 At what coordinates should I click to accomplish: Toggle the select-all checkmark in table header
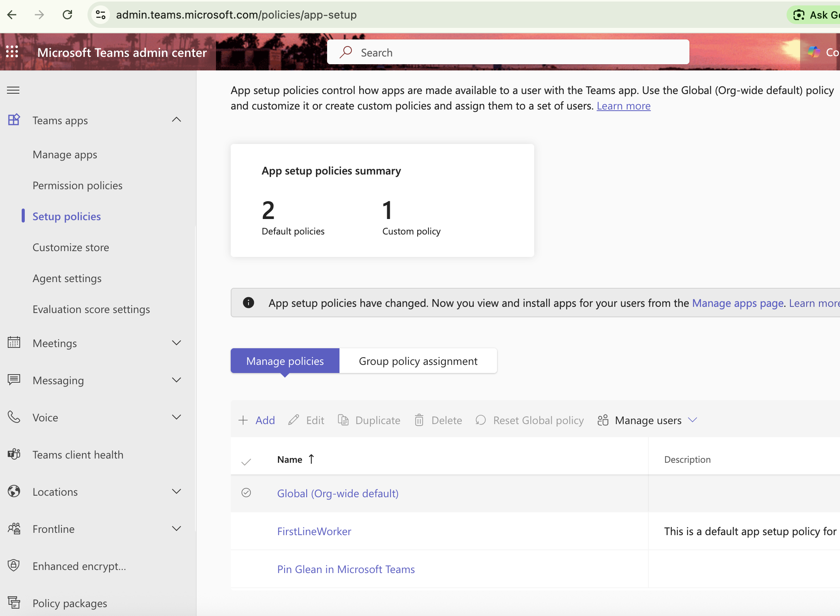point(246,461)
